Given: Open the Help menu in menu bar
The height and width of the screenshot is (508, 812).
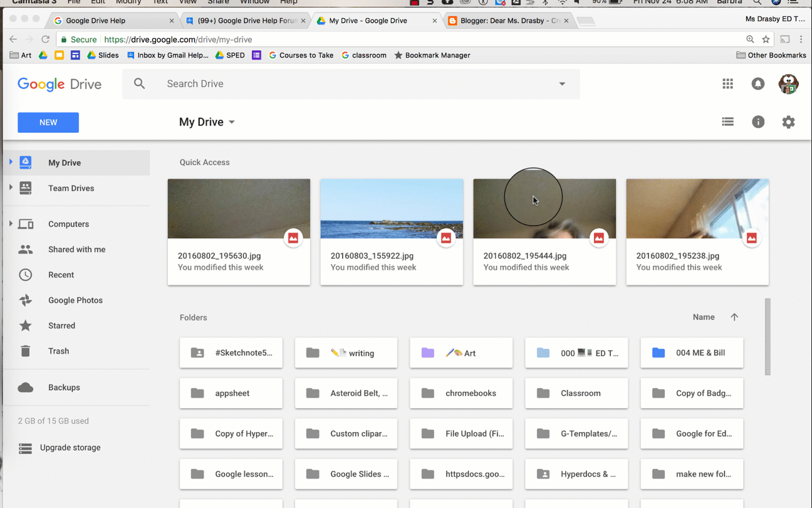Looking at the screenshot, I should pyautogui.click(x=289, y=2).
